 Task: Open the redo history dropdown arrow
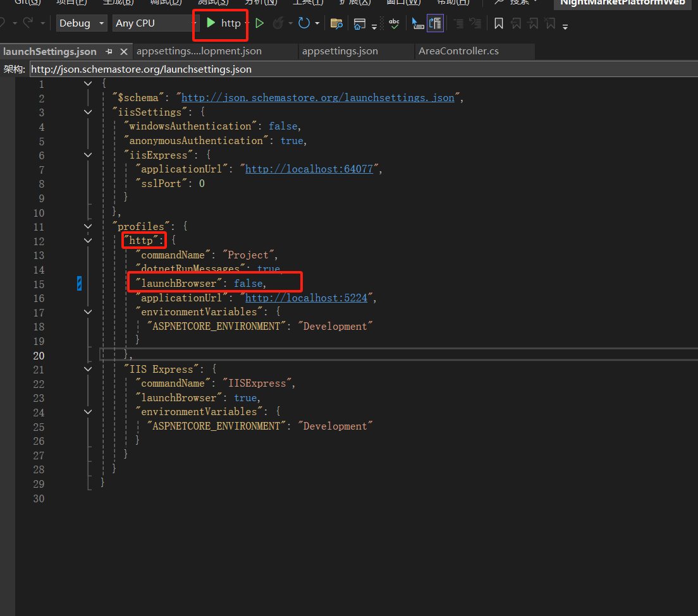pos(42,23)
